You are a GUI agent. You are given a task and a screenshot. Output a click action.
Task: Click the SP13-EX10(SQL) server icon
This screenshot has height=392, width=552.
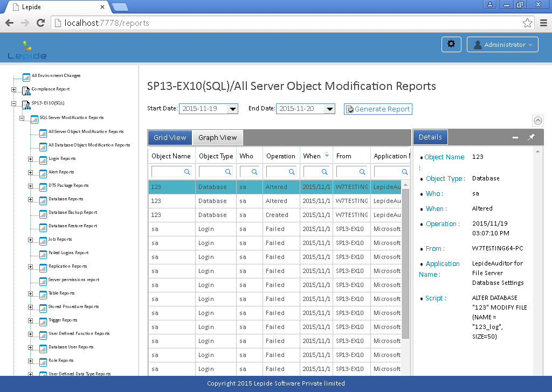click(26, 105)
